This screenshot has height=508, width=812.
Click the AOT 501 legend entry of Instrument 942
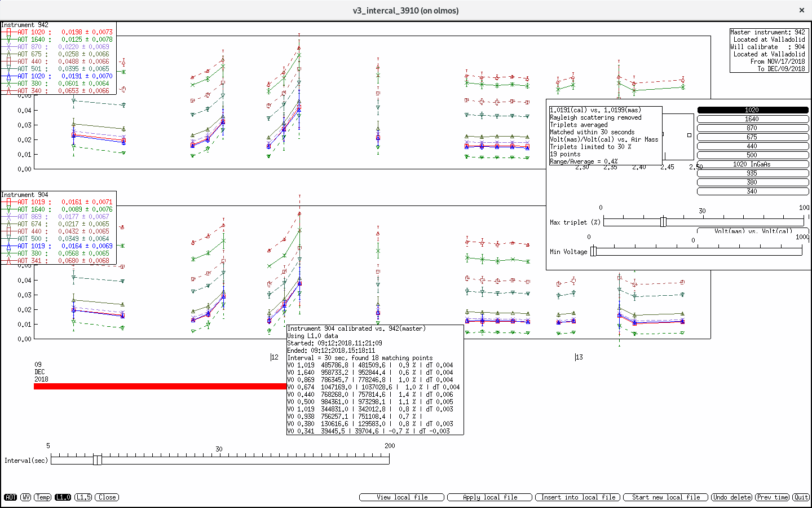click(x=58, y=69)
